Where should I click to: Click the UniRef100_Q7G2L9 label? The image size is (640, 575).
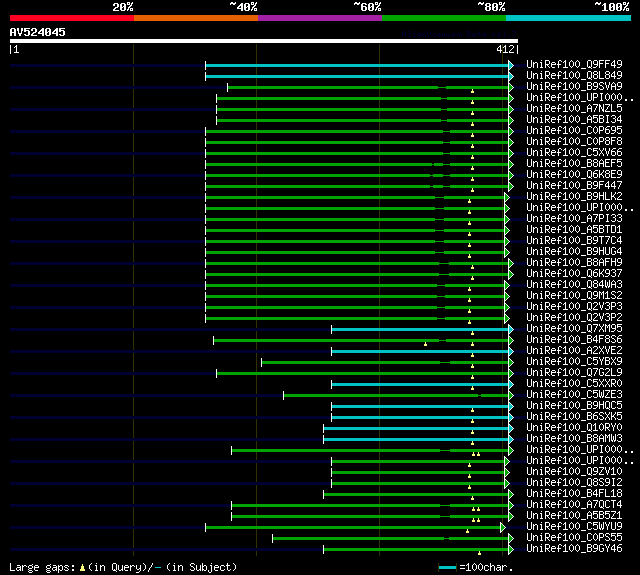(x=574, y=373)
